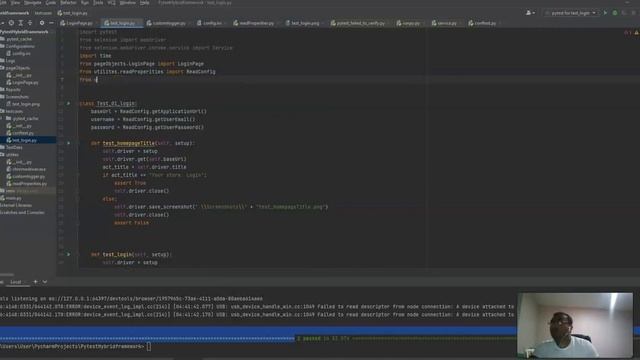Image resolution: width=640 pixels, height=360 pixels.
Task: Click the Run button in the toolbar
Action: pyautogui.click(x=605, y=13)
